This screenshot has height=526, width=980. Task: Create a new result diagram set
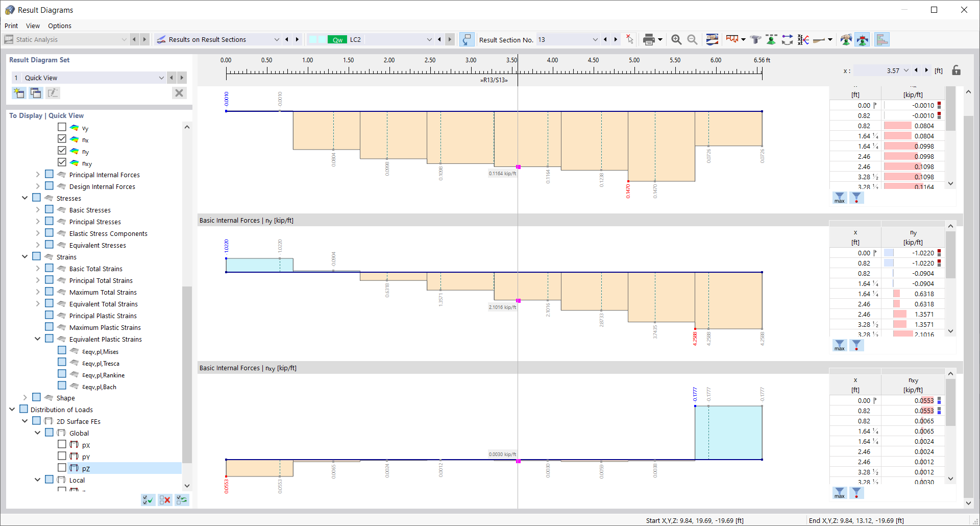[19, 93]
